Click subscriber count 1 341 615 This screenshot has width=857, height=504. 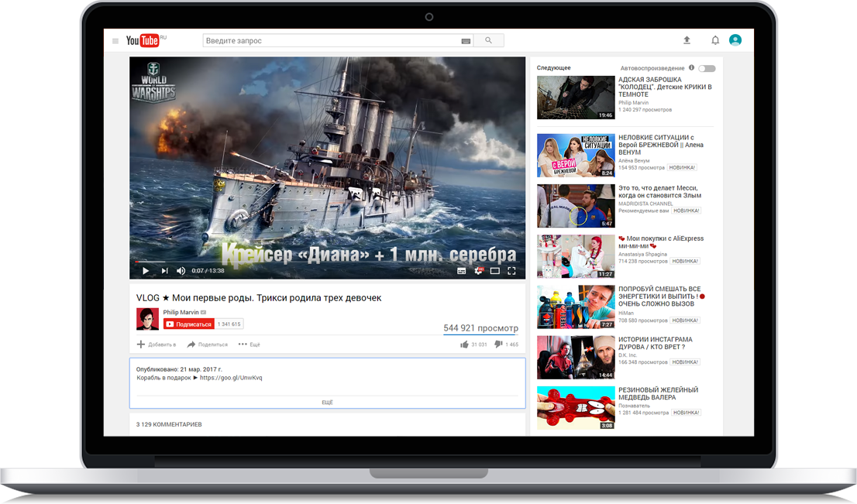[229, 324]
